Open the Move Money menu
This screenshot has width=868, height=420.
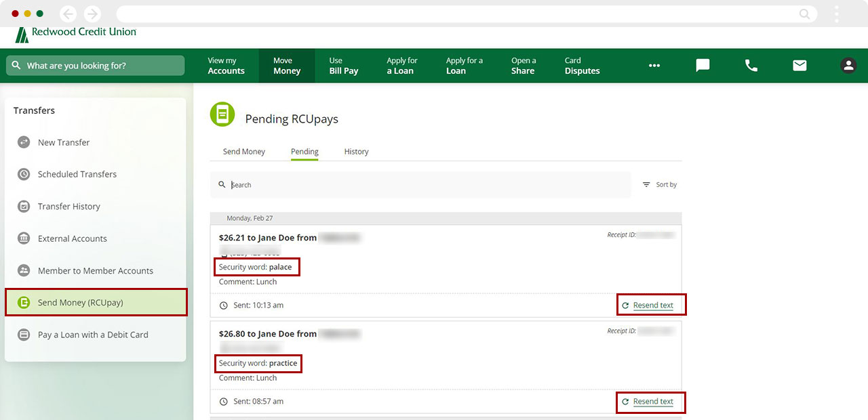287,66
